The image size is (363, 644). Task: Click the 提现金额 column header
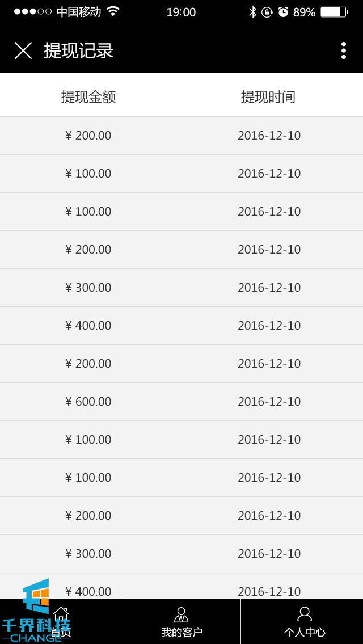88,97
